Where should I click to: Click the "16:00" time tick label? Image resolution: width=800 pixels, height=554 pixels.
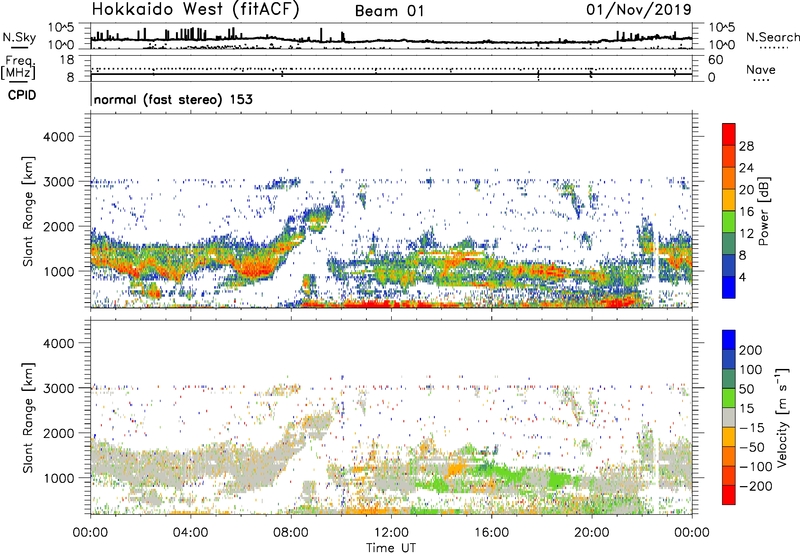pyautogui.click(x=491, y=533)
